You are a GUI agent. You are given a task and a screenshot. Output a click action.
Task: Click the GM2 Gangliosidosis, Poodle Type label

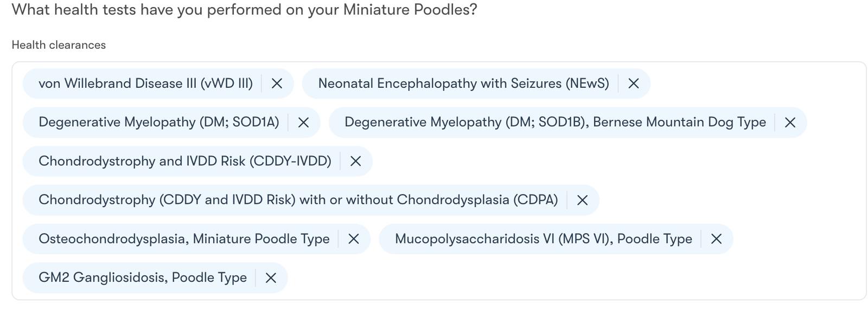click(143, 278)
